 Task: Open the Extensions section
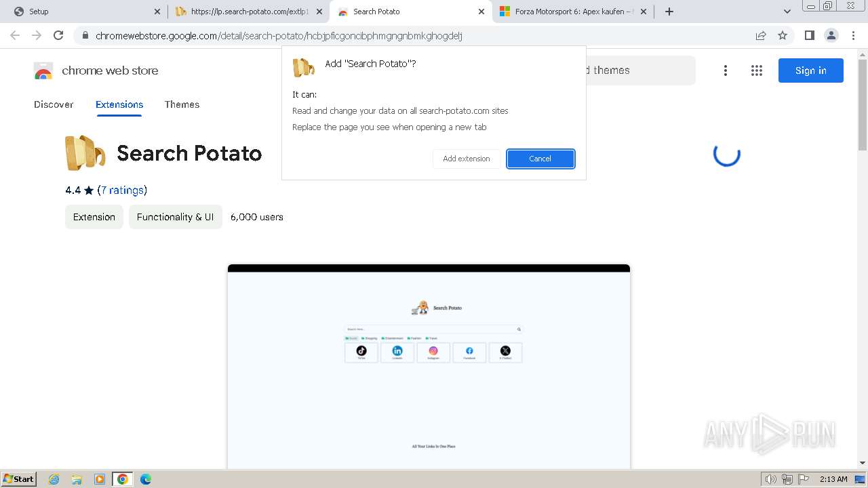[119, 104]
